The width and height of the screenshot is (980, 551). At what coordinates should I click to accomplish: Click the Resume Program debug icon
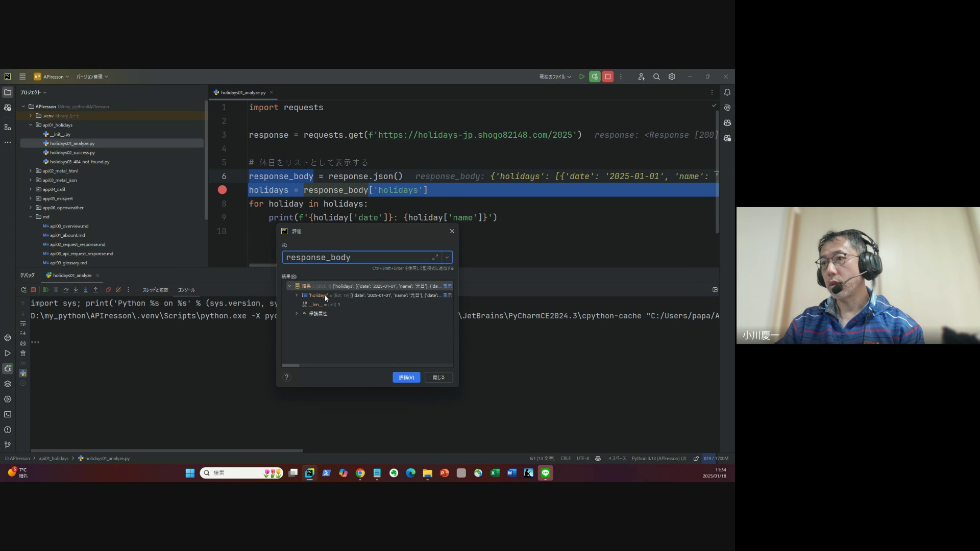(45, 290)
